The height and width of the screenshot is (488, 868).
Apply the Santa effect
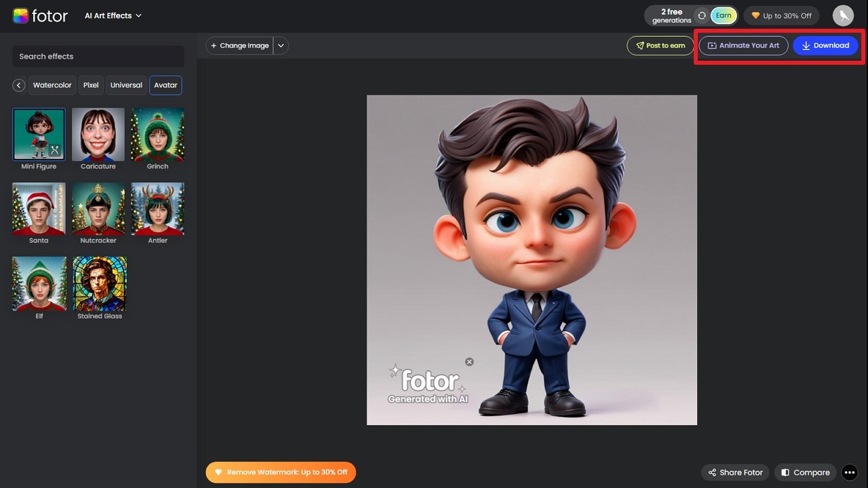[x=39, y=208]
